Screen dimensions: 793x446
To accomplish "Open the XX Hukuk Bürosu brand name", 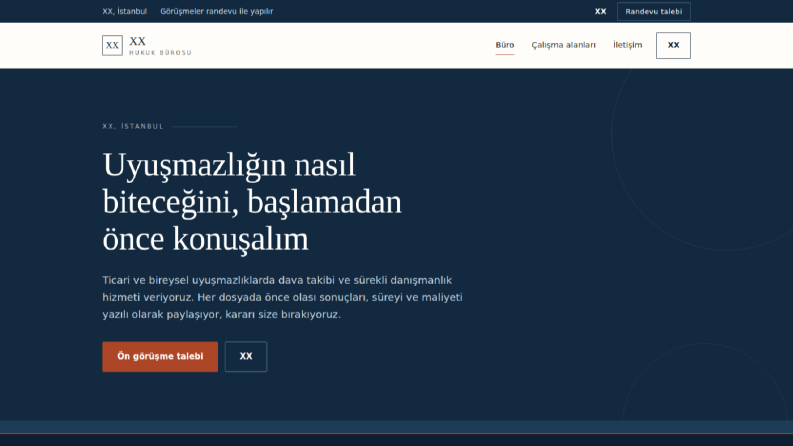I will click(160, 45).
